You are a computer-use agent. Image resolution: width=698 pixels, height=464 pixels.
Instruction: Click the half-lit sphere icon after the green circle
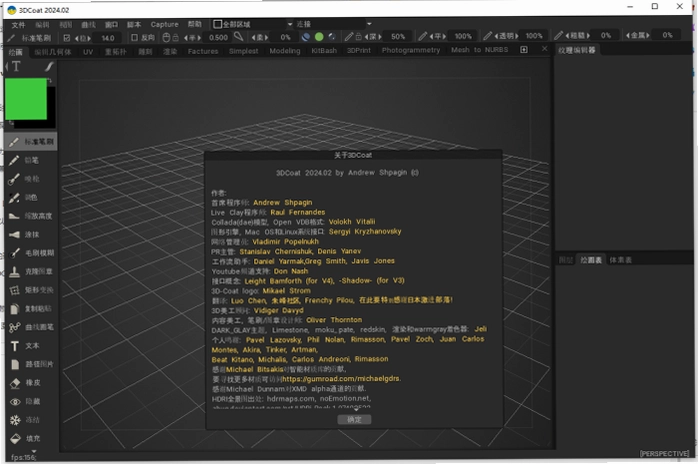332,37
